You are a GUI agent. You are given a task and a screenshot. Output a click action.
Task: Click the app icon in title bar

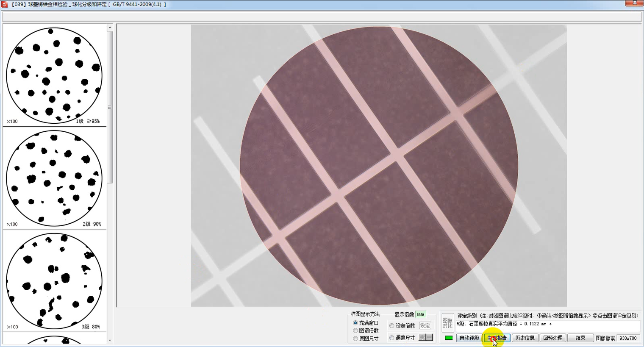pyautogui.click(x=5, y=4)
